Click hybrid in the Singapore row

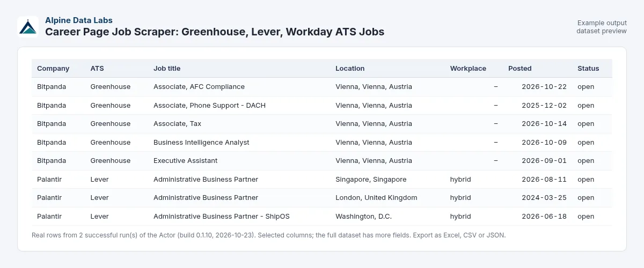coord(460,180)
